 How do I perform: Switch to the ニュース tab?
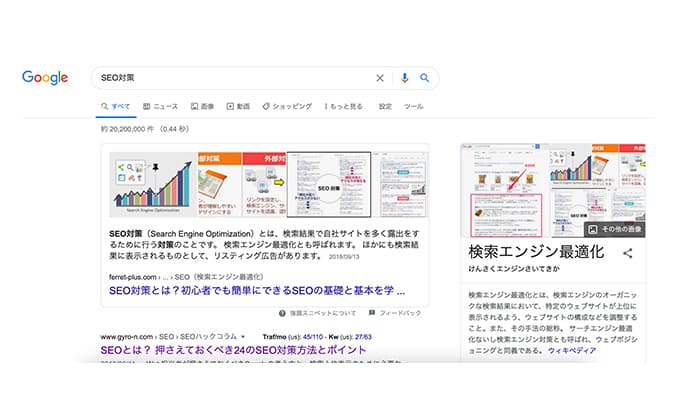[160, 107]
